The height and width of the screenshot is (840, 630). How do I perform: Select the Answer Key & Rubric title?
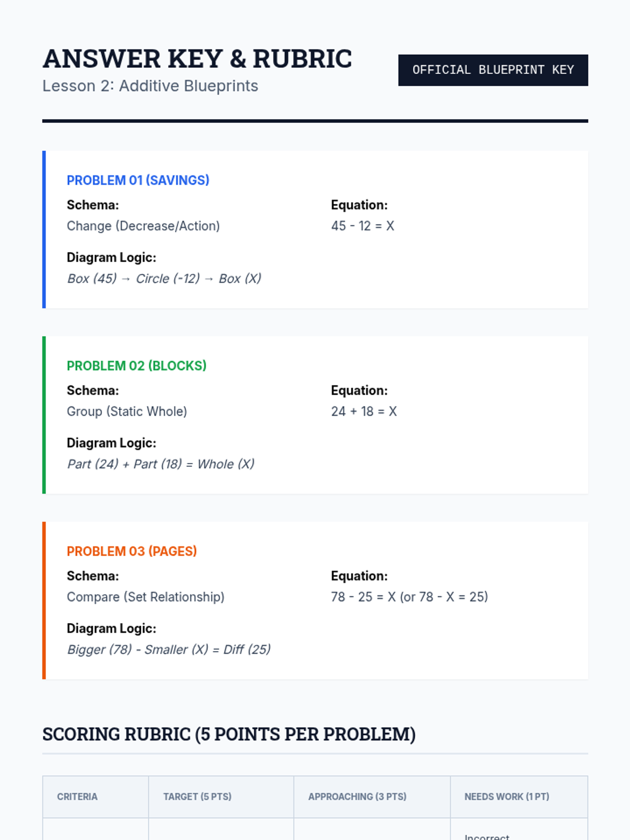[x=197, y=59]
